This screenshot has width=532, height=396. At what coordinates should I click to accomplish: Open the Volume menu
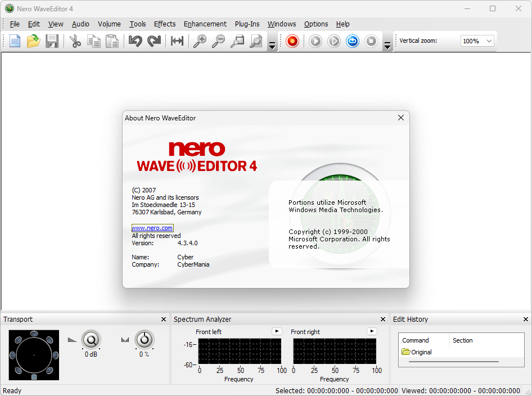pyautogui.click(x=109, y=24)
